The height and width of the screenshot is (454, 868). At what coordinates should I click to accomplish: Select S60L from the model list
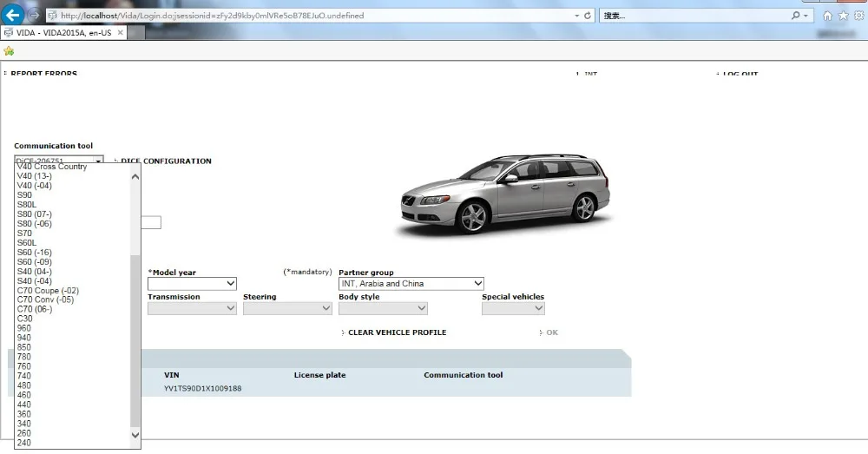pos(27,242)
